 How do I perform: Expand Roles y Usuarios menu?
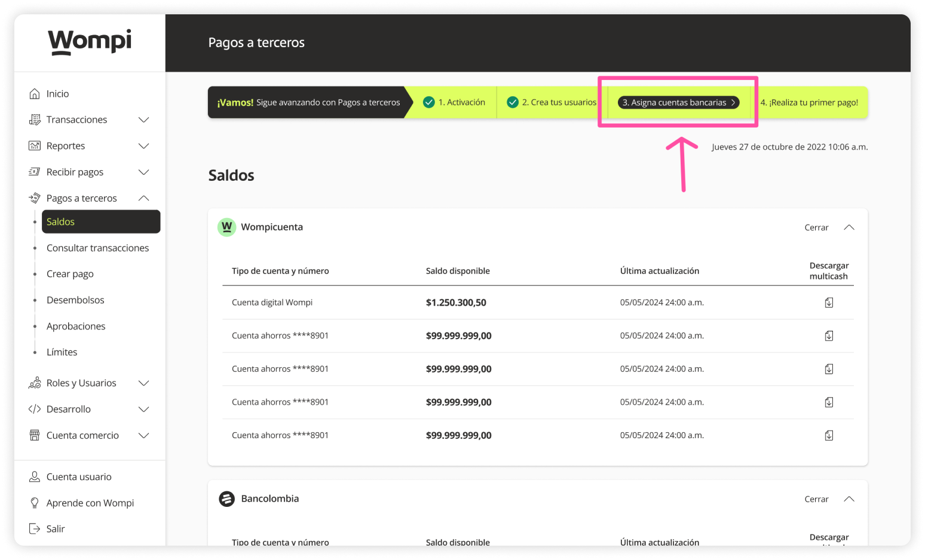coord(143,383)
